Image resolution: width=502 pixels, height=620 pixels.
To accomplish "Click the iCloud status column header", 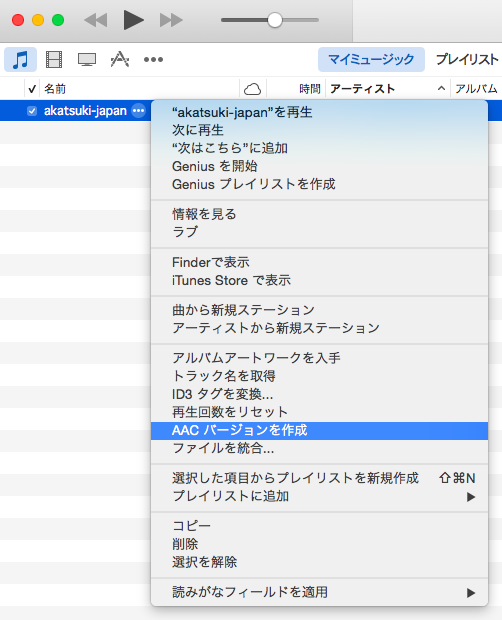I will [253, 89].
